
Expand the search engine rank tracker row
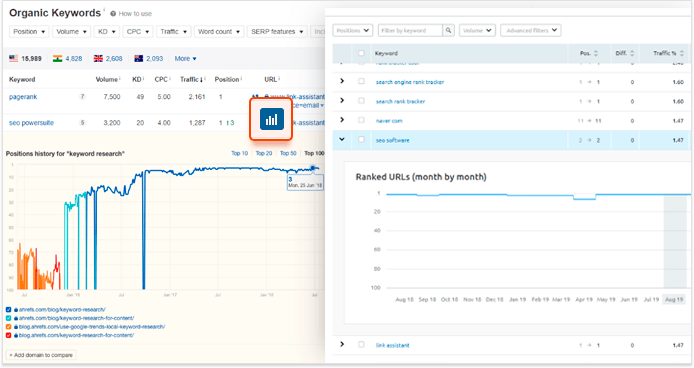click(x=342, y=81)
